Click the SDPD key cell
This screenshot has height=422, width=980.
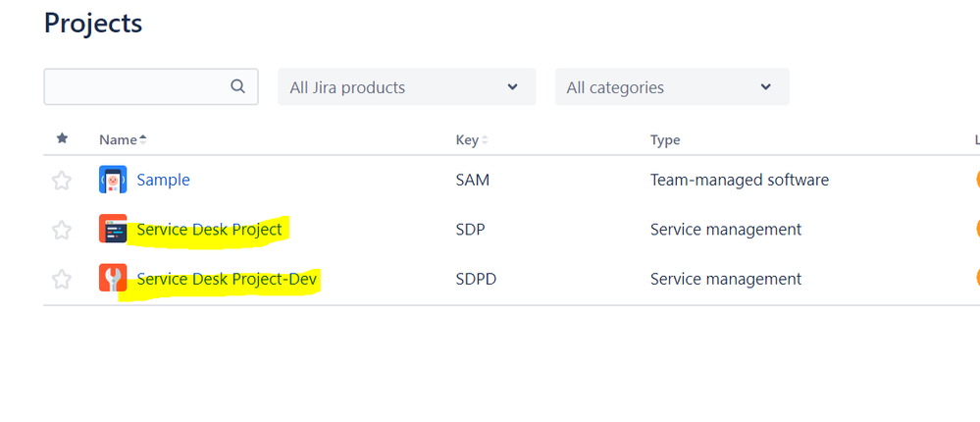point(476,279)
